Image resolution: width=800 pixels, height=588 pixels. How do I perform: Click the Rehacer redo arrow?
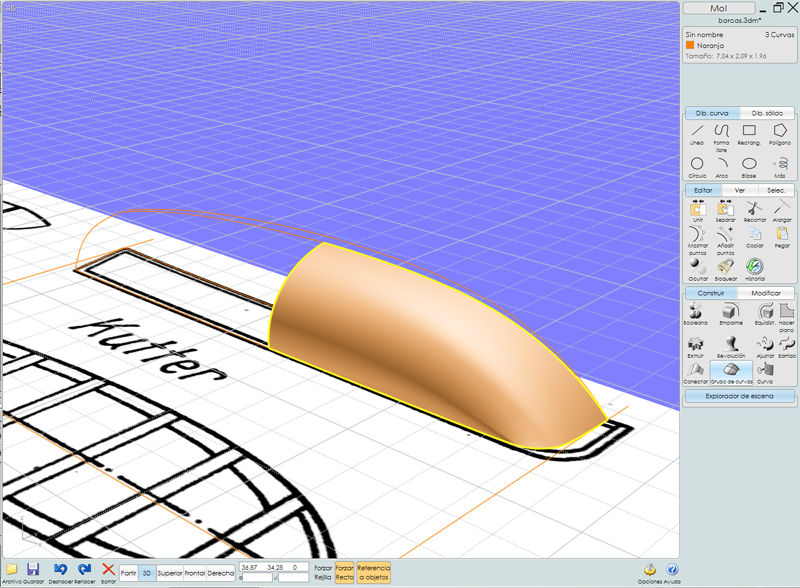84,572
